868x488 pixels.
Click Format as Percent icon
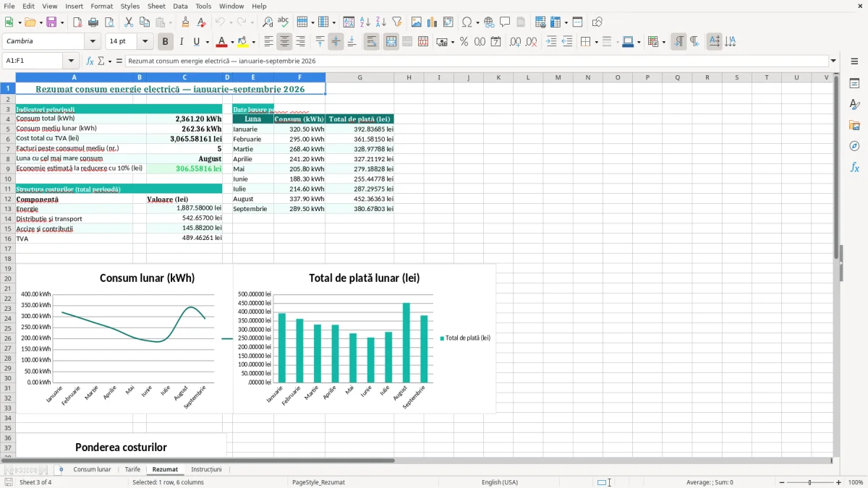click(464, 42)
